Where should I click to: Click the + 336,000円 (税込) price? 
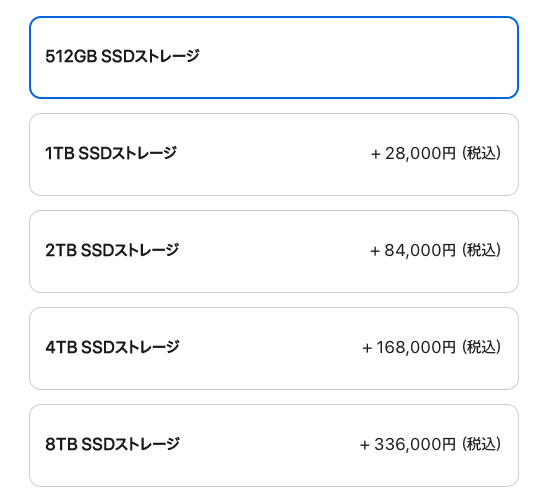point(430,444)
